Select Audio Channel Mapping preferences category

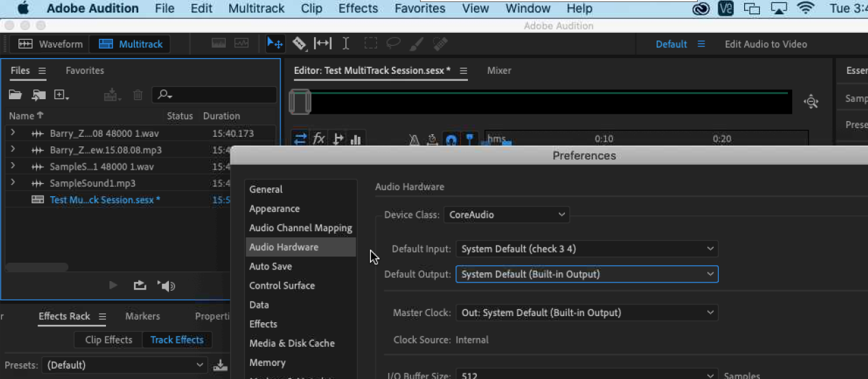(300, 228)
